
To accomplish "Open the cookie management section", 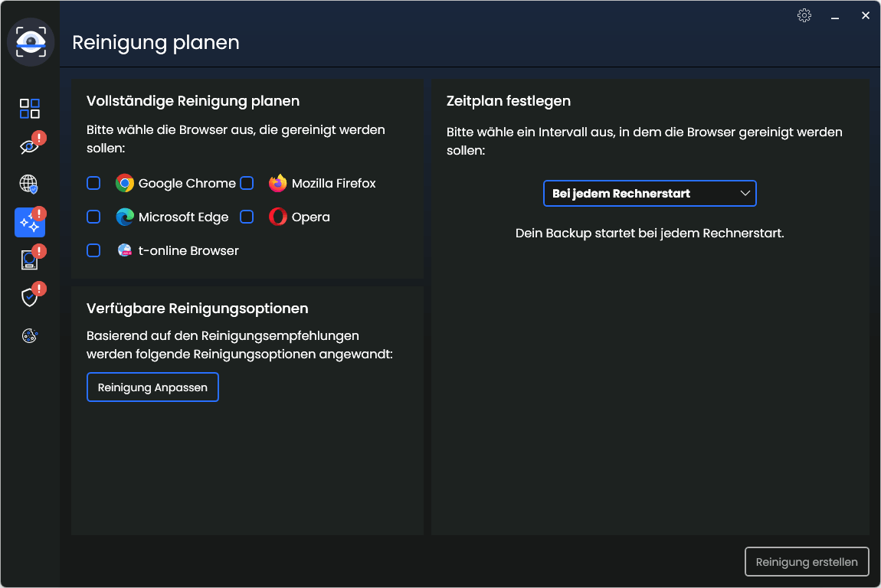I will [x=30, y=335].
